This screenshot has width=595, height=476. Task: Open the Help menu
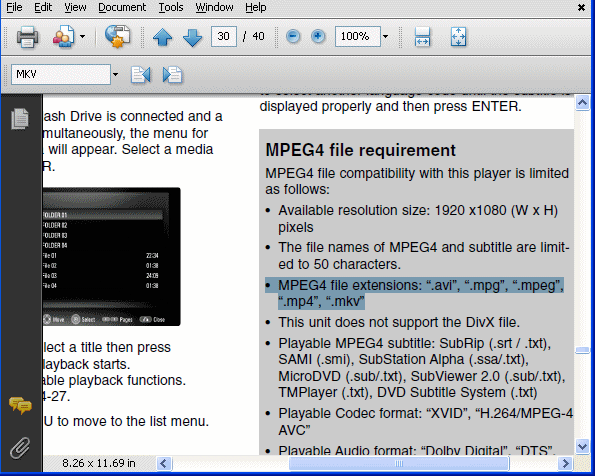click(255, 7)
